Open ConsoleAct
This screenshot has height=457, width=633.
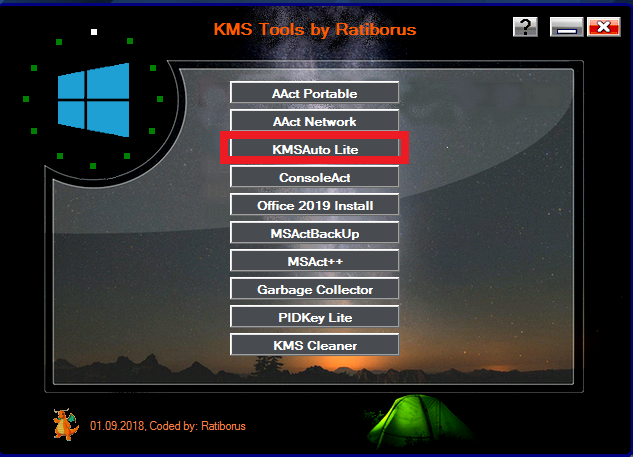[314, 176]
